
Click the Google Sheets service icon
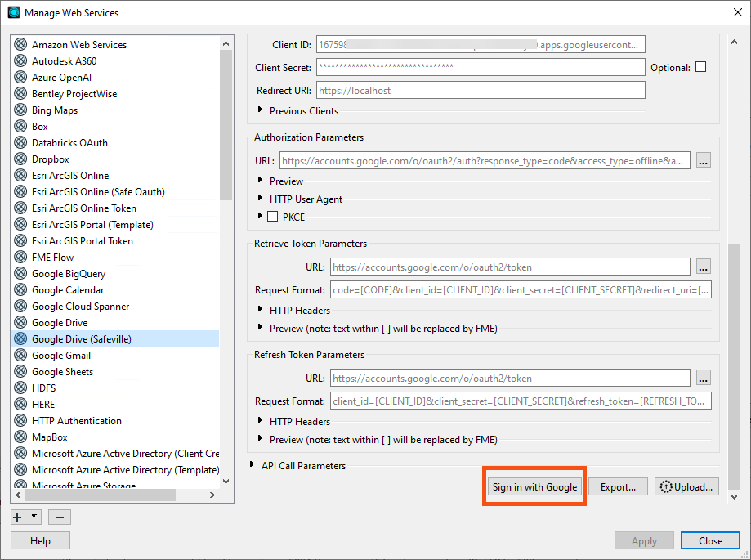tap(20, 371)
